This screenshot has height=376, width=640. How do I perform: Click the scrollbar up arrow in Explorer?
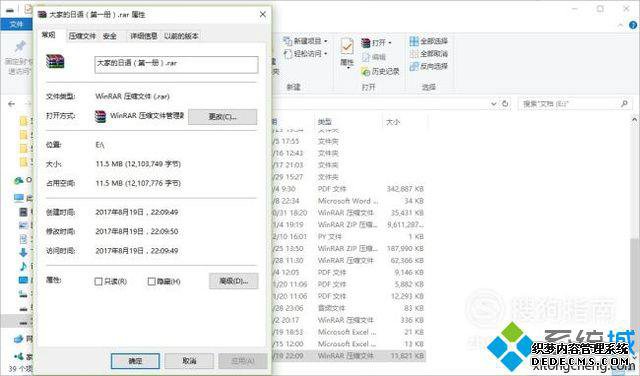[x=635, y=120]
